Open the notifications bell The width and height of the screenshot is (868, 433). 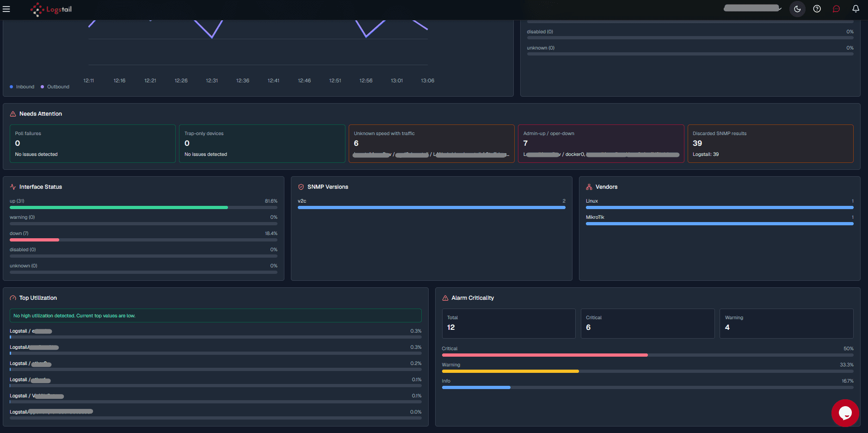[x=856, y=9]
